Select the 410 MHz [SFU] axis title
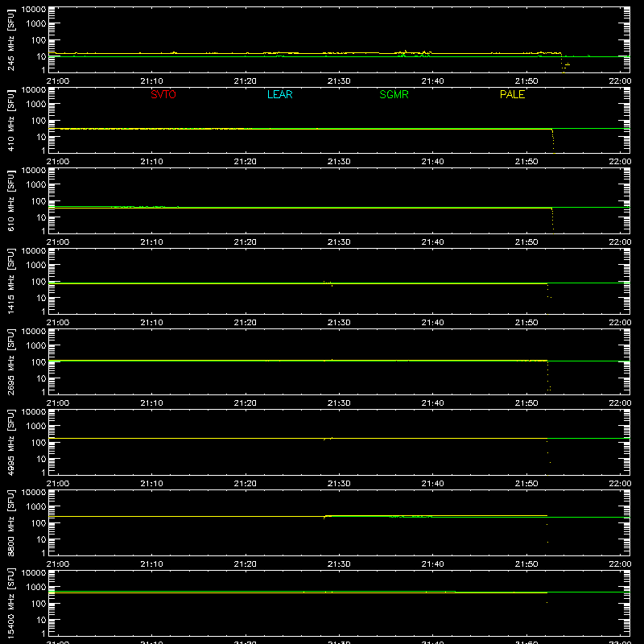This screenshot has width=644, height=644. pyautogui.click(x=10, y=120)
